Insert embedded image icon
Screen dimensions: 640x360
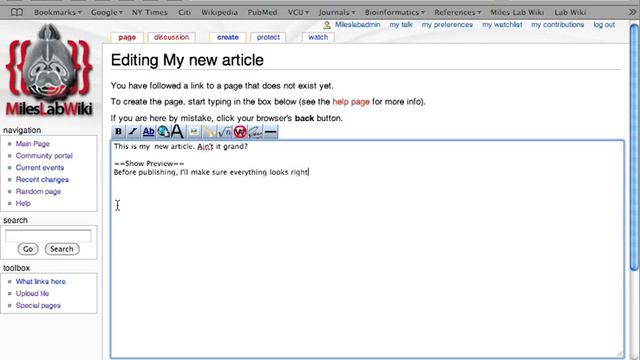point(193,132)
